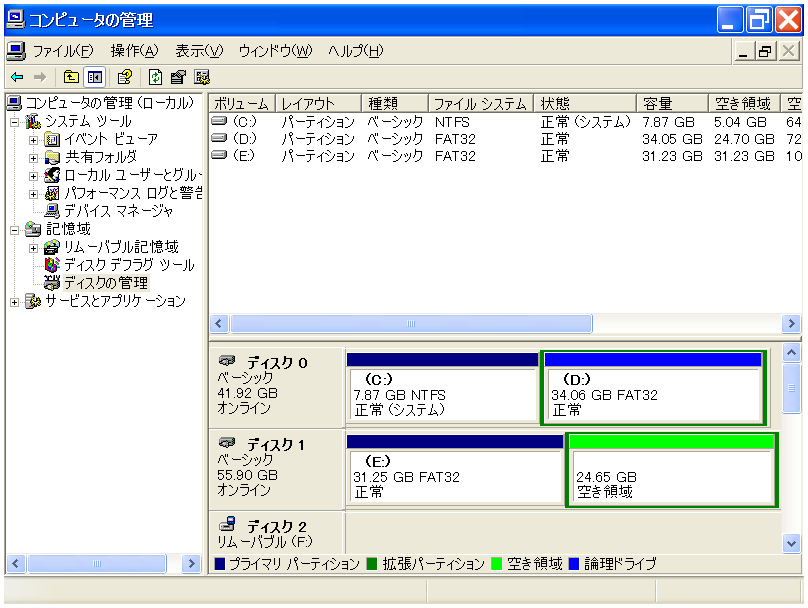This screenshot has height=608, width=808.
Task: Click the disk view scroll up arrow
Action: (x=791, y=352)
